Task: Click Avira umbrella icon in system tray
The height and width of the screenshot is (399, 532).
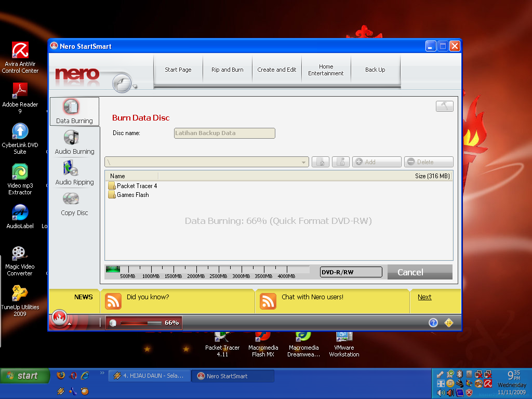Action: pos(488,383)
